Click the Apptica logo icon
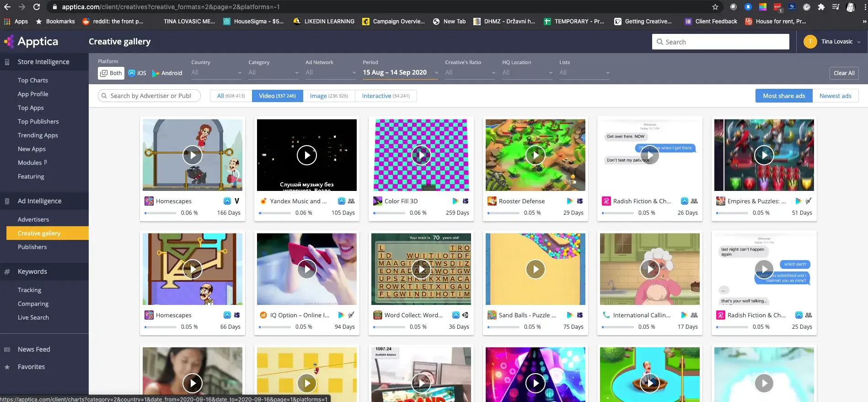The height and width of the screenshot is (402, 868). click(x=9, y=42)
